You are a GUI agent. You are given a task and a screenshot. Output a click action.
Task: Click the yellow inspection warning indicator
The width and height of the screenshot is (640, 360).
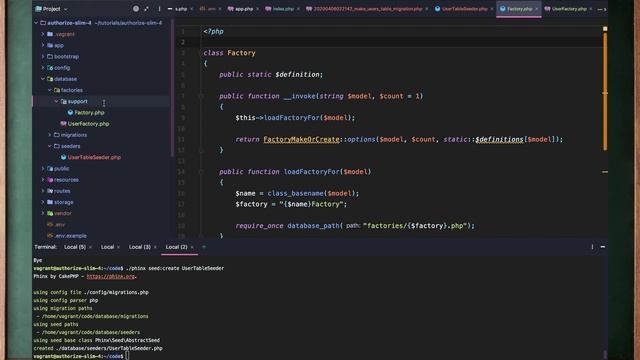605,29
